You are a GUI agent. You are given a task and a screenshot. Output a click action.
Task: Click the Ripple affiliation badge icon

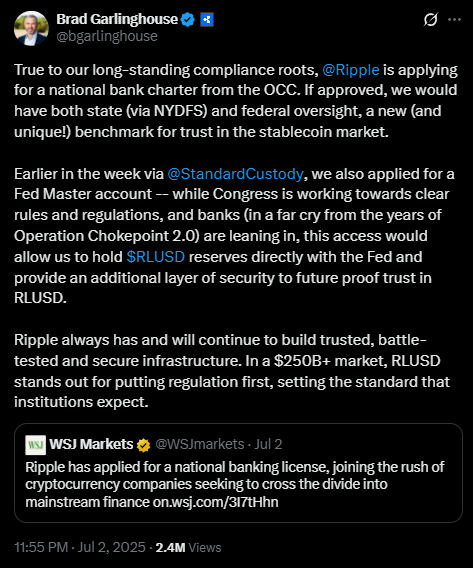coord(207,20)
